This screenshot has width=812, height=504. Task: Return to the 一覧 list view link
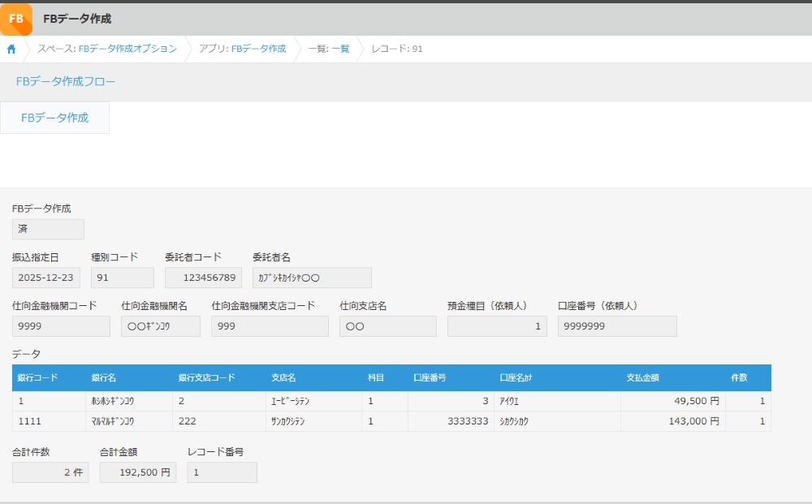click(x=340, y=49)
